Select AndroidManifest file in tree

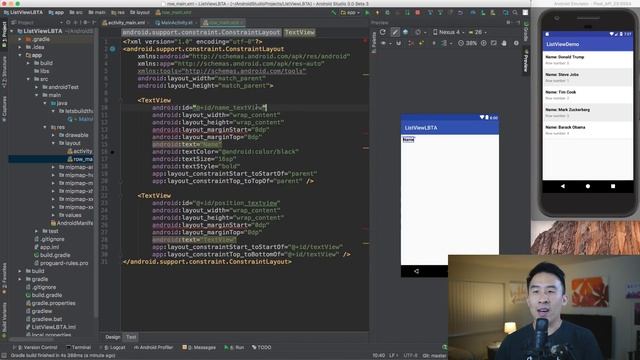[x=72, y=223]
